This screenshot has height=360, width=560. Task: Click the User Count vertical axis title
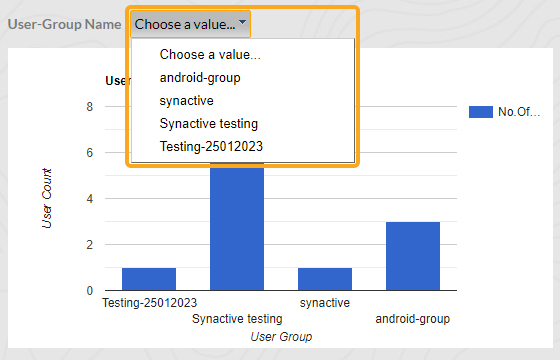(x=47, y=198)
